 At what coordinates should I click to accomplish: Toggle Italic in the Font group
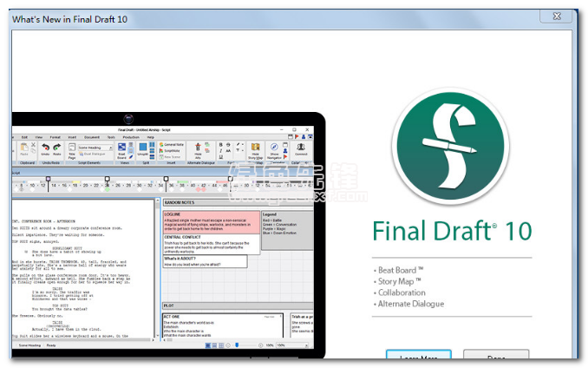(x=220, y=150)
